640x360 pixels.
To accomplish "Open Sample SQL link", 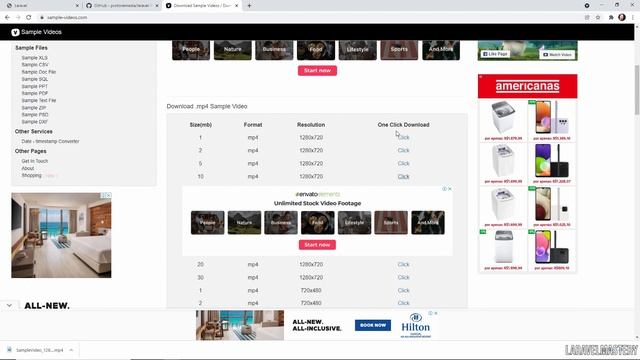I will [35, 79].
